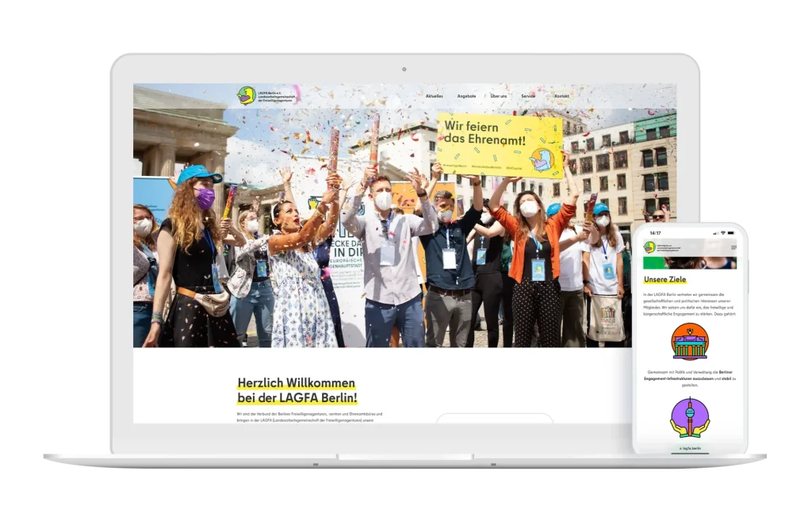Click the LAGFA Berlin logo on desktop site
The height and width of the screenshot is (521, 812).
click(247, 96)
